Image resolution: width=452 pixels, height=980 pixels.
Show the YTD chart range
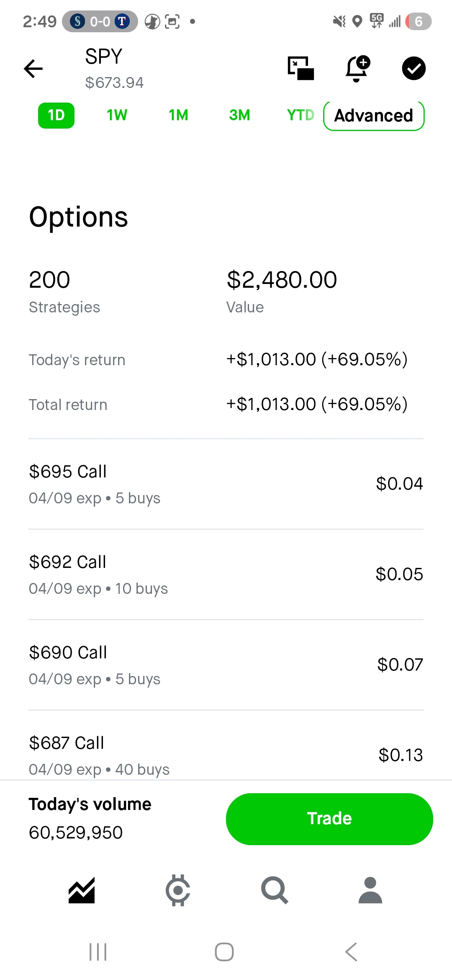[x=300, y=115]
